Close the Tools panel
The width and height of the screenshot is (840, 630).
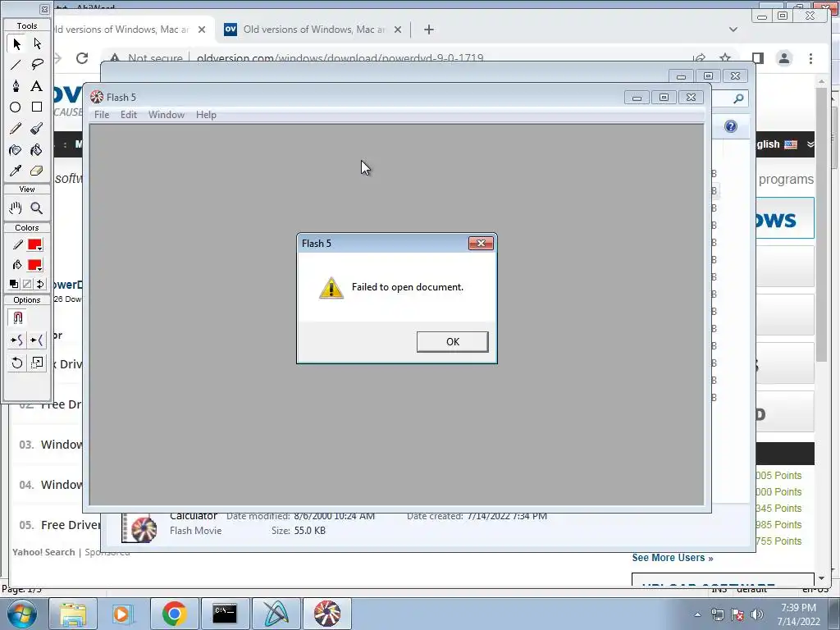(44, 10)
